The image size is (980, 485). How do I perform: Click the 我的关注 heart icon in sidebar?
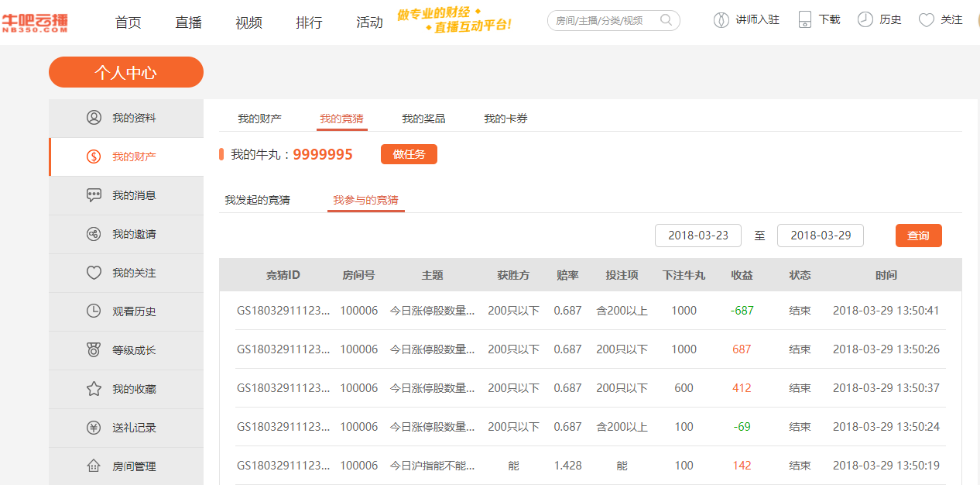click(94, 273)
